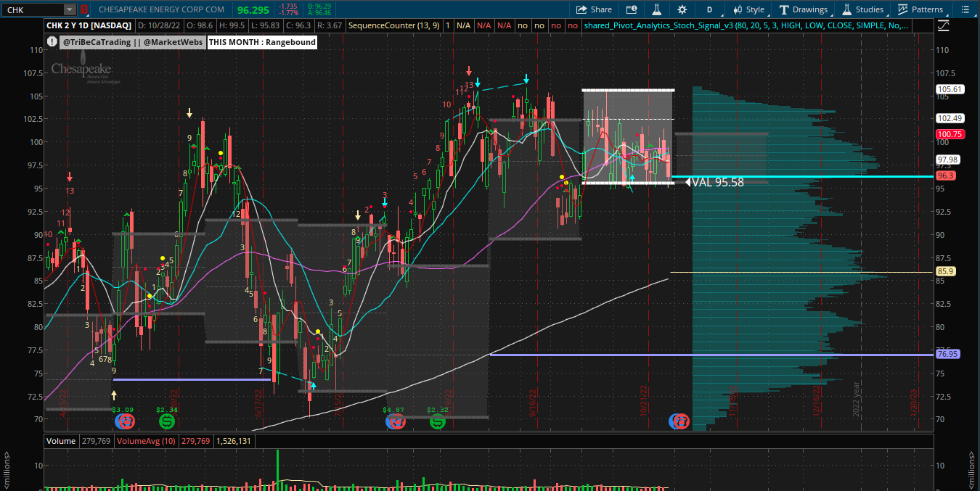Image resolution: width=980 pixels, height=491 pixels.
Task: Click the 97.98 price bubble on axis
Action: [949, 160]
